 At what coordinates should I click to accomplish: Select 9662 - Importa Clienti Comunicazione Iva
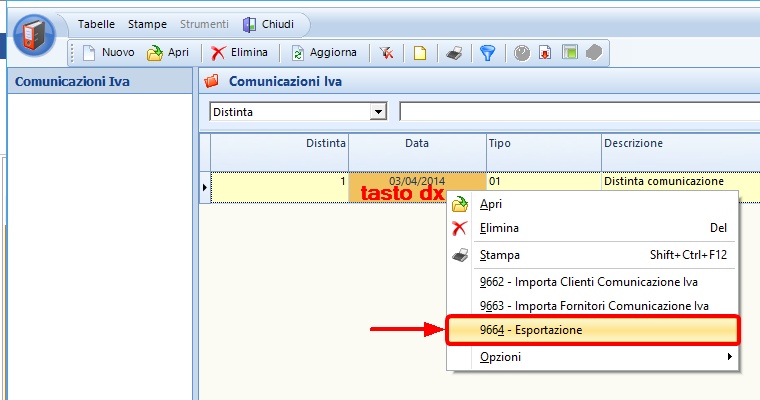(592, 282)
